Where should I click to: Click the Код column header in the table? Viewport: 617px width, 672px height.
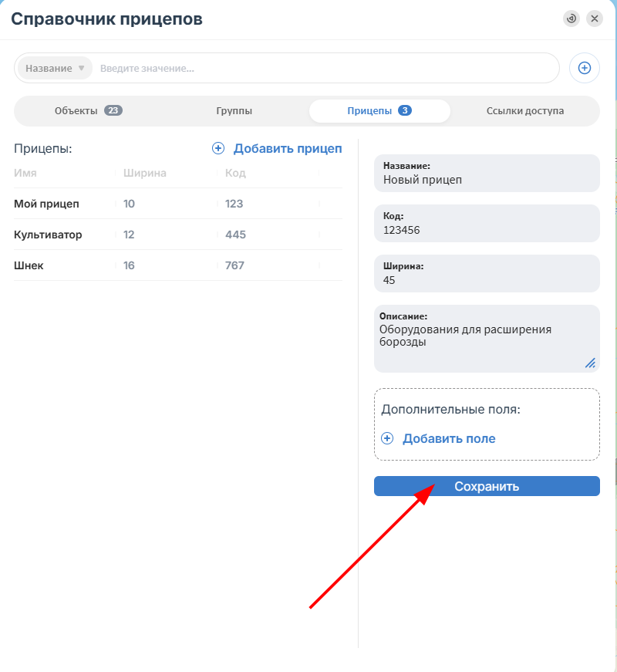[x=235, y=173]
